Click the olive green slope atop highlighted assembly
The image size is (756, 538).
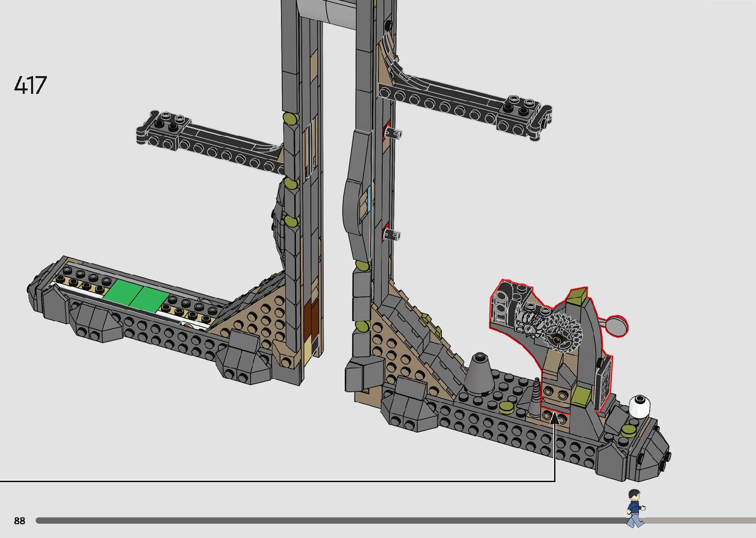(x=577, y=295)
